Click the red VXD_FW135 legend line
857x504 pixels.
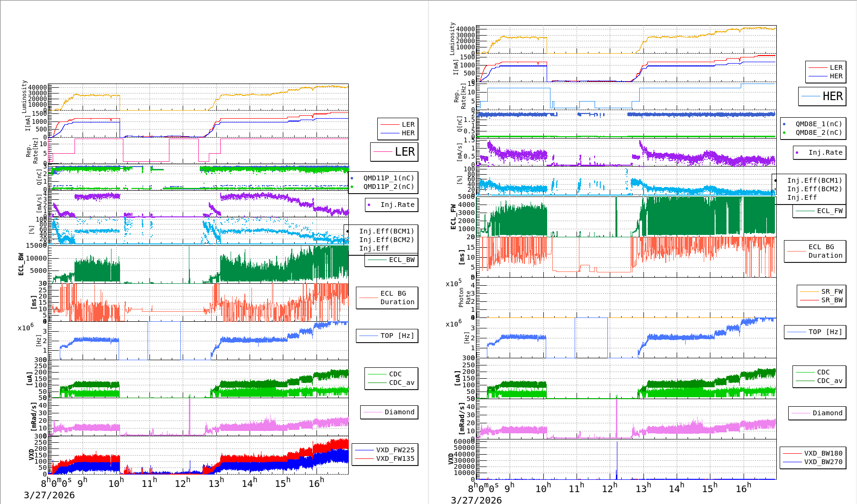[364, 459]
